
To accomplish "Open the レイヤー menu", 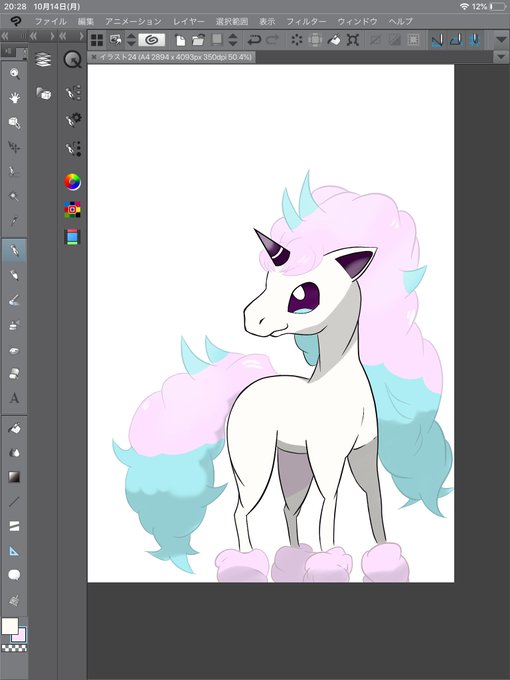I will point(189,21).
